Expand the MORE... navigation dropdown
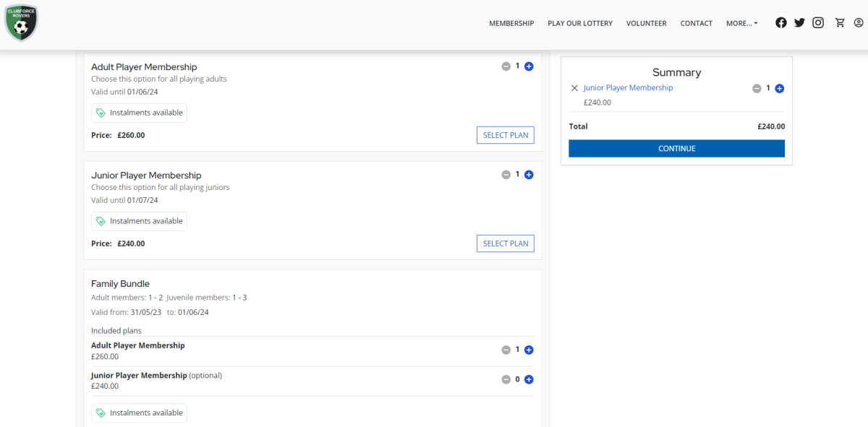Screen dimensions: 868x427 (742, 23)
